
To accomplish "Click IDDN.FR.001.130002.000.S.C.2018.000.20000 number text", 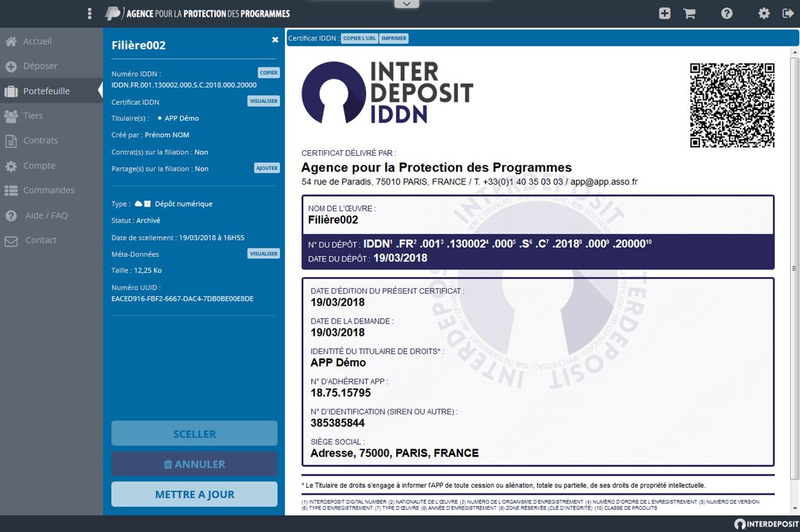I will pyautogui.click(x=184, y=85).
